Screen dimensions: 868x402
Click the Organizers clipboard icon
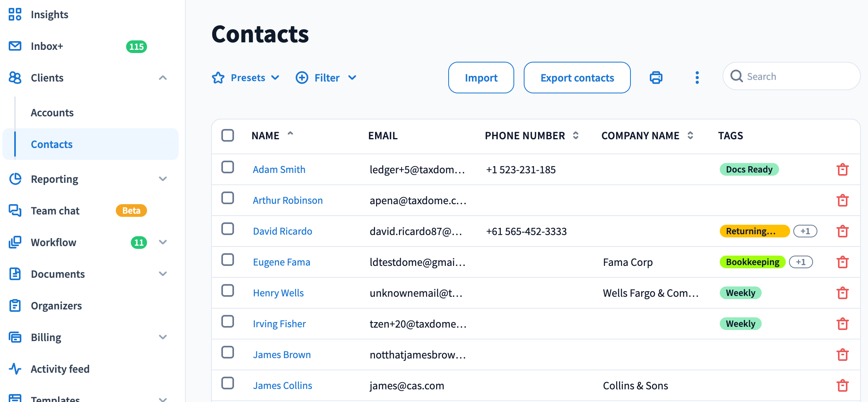coord(15,305)
